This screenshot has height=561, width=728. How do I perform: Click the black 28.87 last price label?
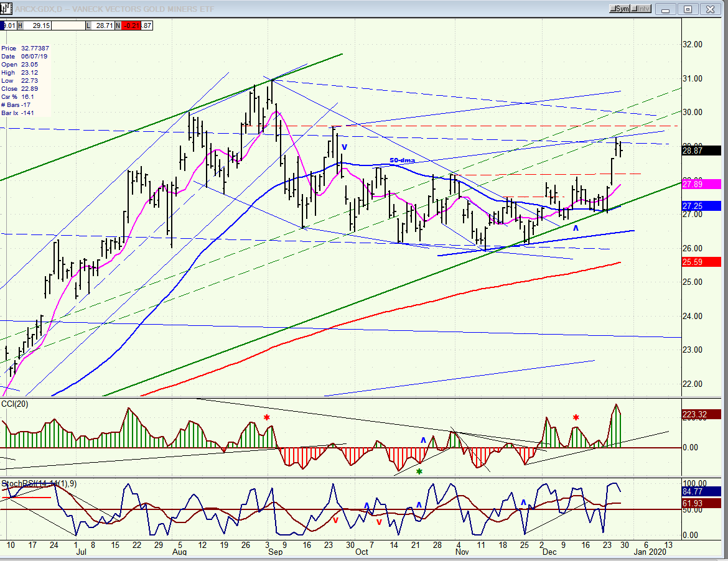(701, 151)
